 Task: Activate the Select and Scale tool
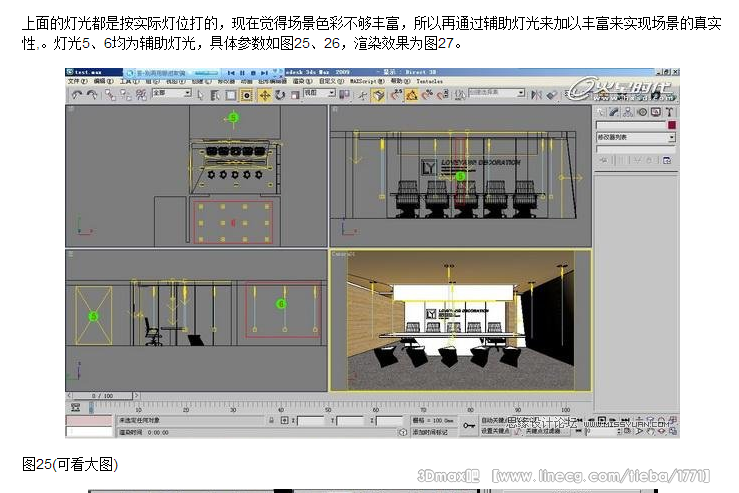(x=295, y=95)
